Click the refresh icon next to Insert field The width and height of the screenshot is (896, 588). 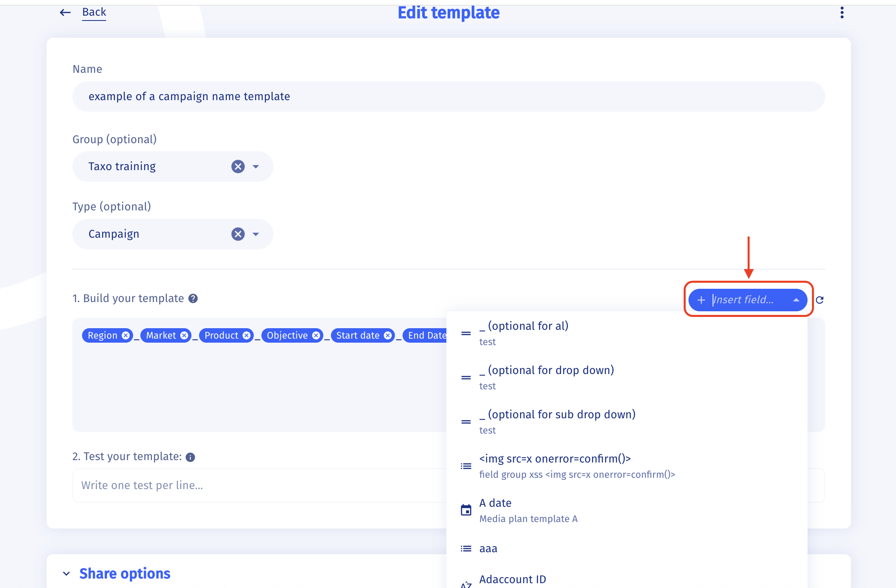820,300
